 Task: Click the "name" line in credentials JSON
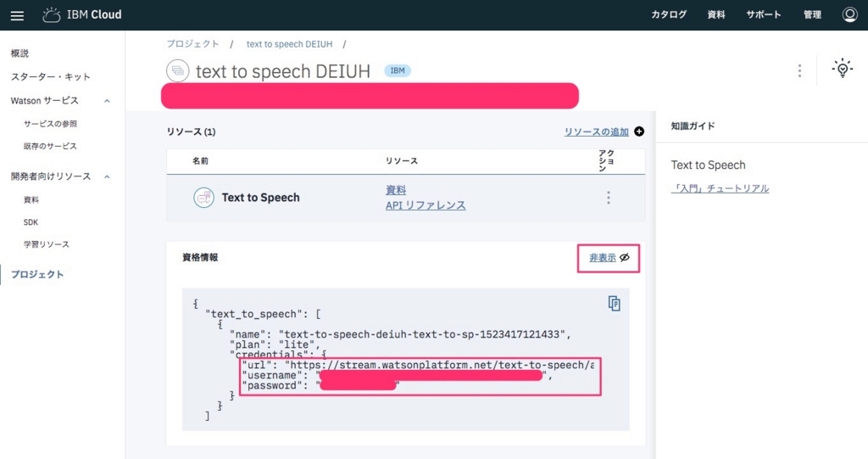400,334
